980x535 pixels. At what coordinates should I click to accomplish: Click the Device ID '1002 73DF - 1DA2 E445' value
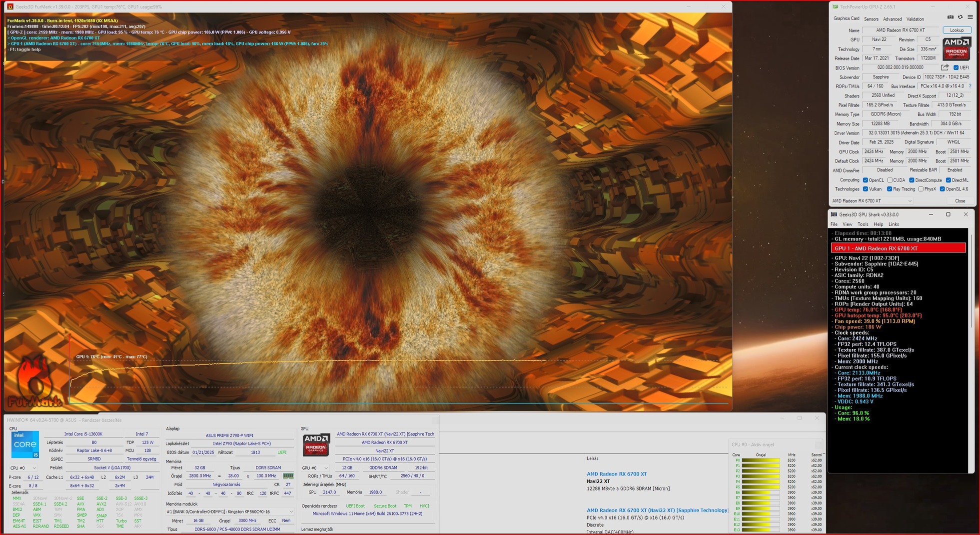coord(947,77)
